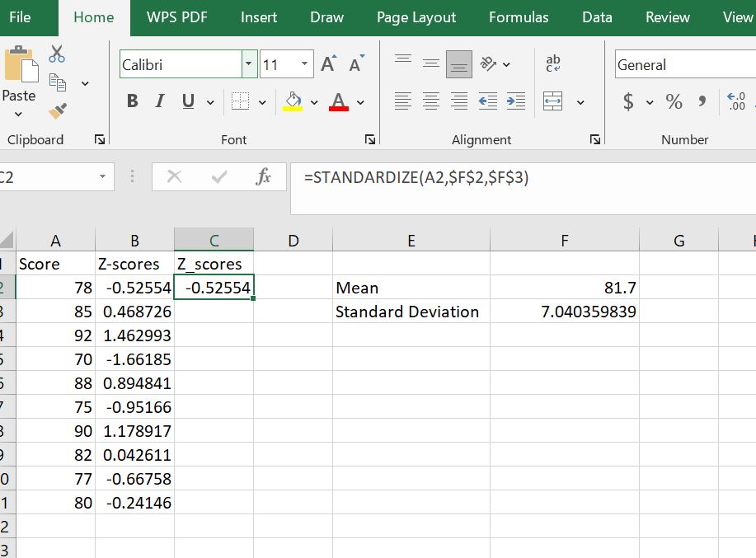This screenshot has height=558, width=756.
Task: Apply Comma Style number formatting
Action: 701,102
